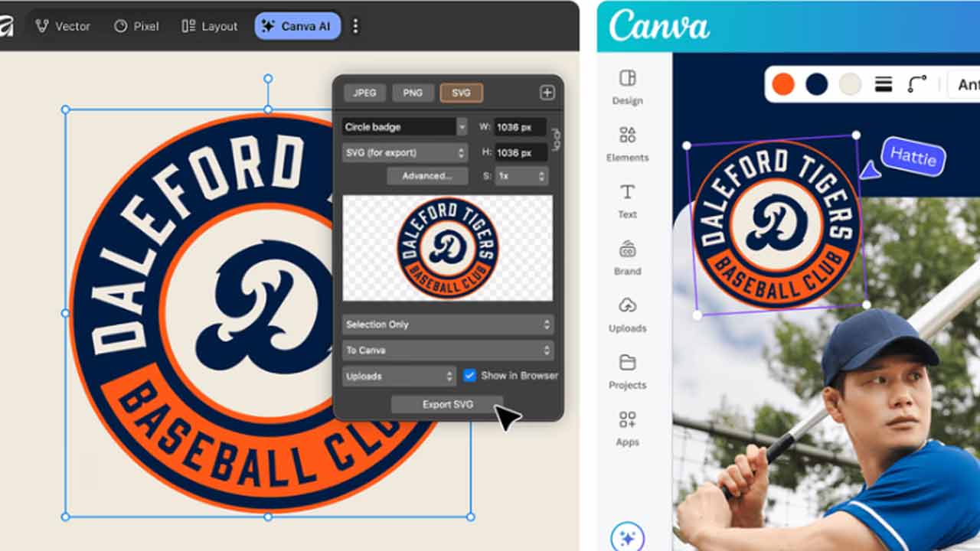The width and height of the screenshot is (980, 551).
Task: Open the line weight icon in Canva toolbar
Action: coord(884,84)
